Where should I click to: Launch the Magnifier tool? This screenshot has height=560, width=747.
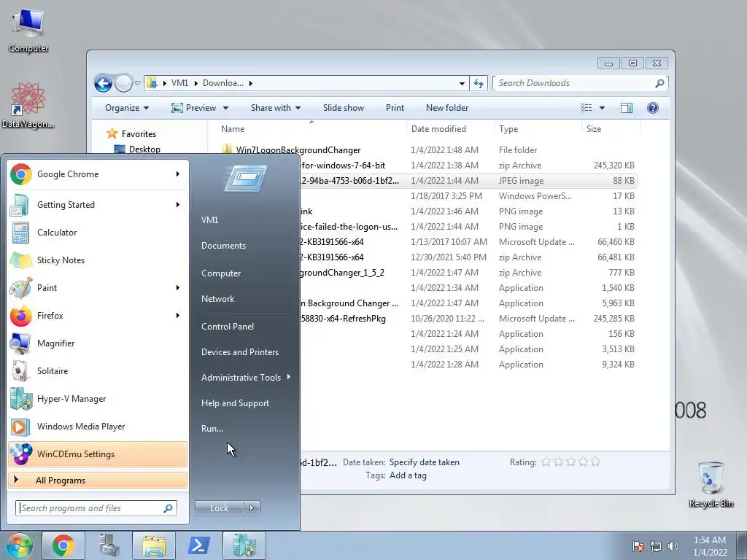point(98,343)
